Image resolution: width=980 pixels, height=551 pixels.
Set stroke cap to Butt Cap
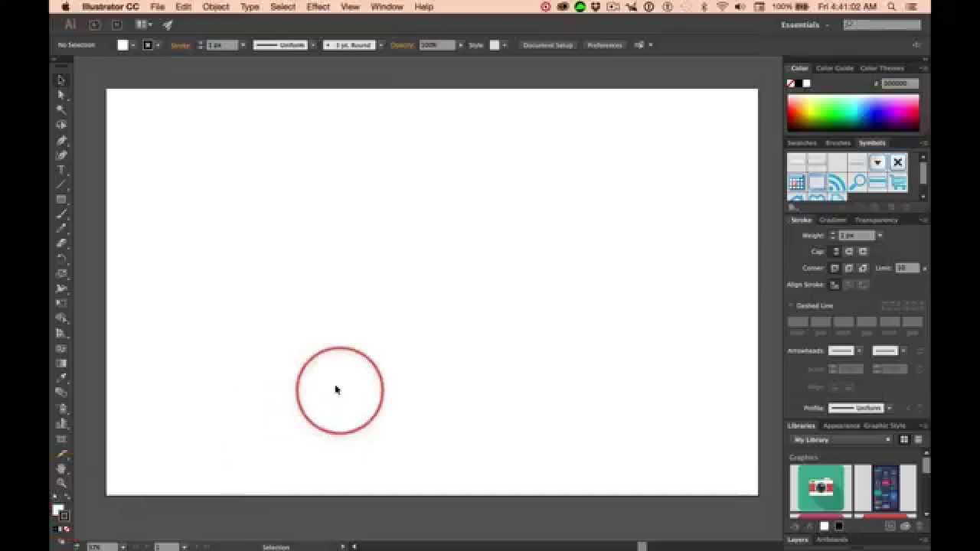tap(836, 251)
